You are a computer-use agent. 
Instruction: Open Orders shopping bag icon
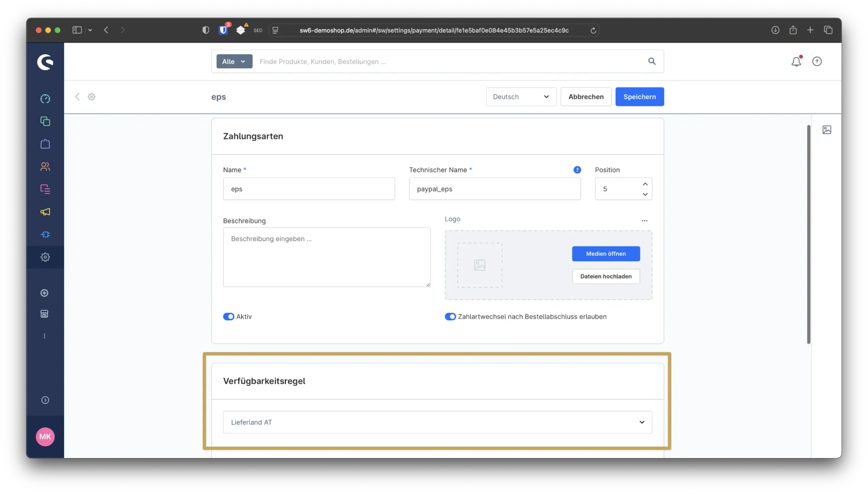(x=45, y=144)
